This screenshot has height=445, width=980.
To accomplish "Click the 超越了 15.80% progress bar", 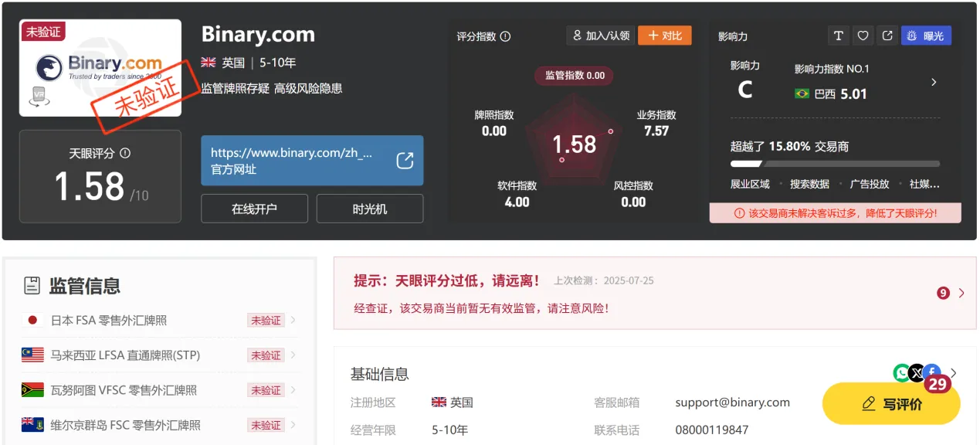I will point(835,164).
